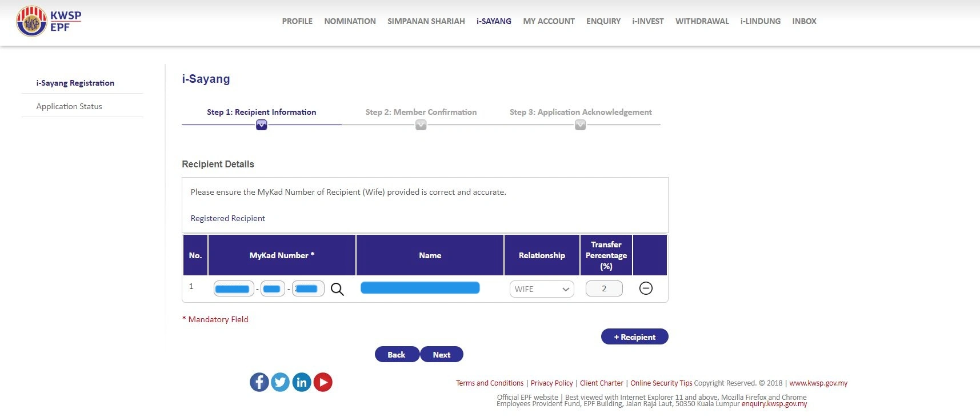Open the LinkedIn social icon

click(302, 382)
